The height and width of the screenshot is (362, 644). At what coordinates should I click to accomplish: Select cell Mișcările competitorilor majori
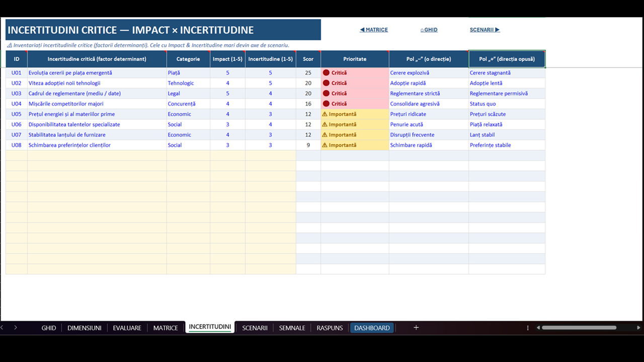(x=97, y=104)
